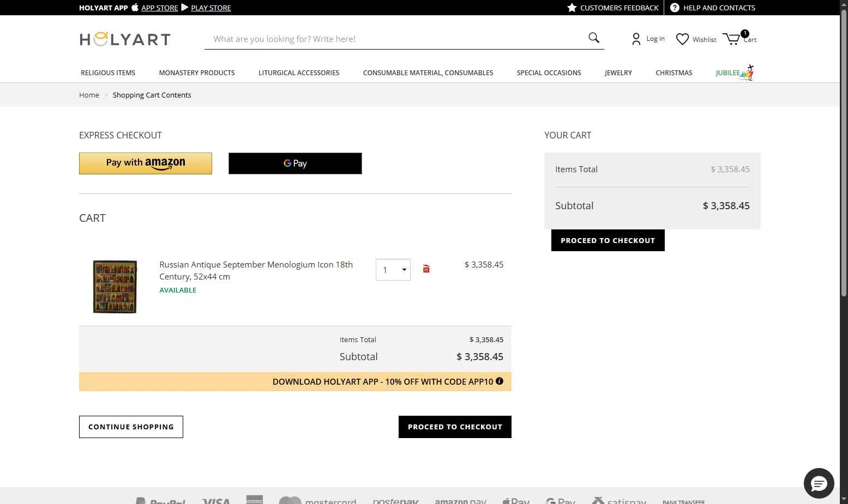Click the Play Store triangle icon

pos(185,7)
